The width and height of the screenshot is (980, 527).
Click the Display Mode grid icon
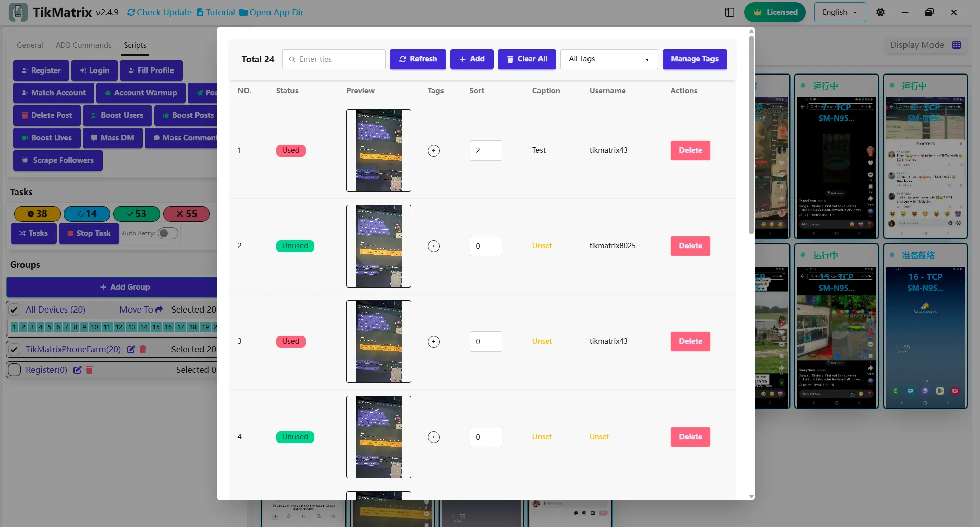(957, 45)
